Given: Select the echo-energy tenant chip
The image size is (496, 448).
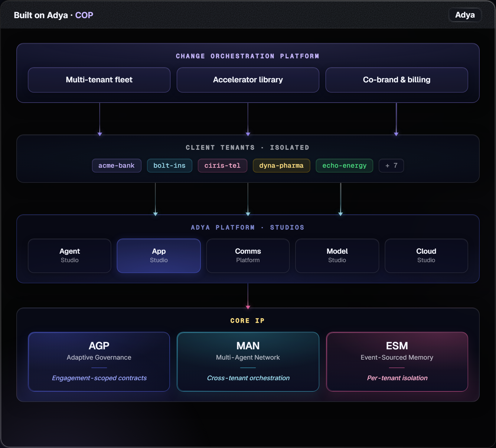Looking at the screenshot, I should pos(344,166).
